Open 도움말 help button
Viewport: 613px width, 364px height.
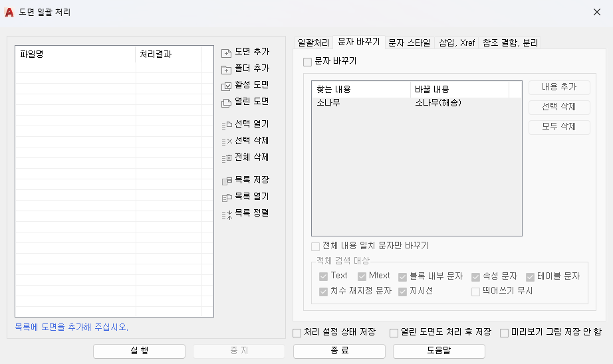point(439,351)
